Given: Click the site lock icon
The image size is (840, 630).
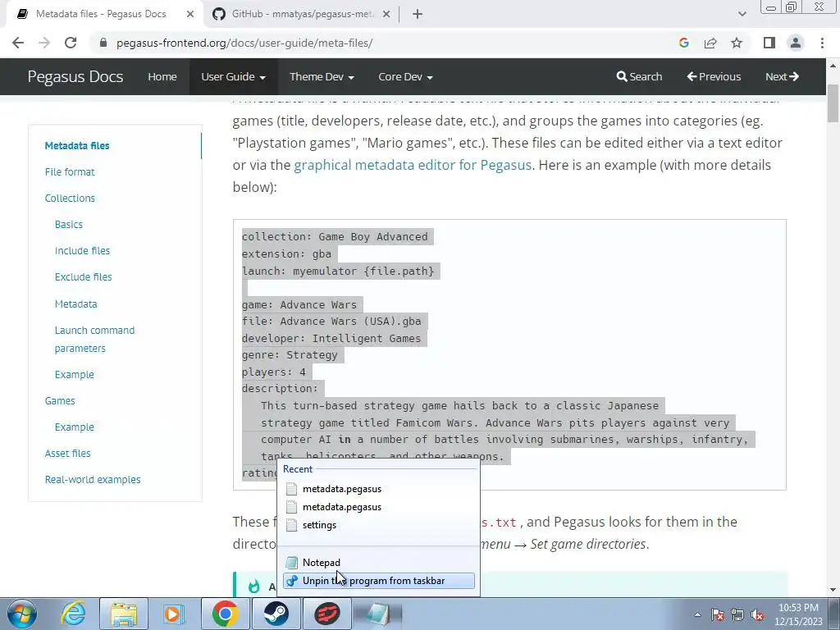Looking at the screenshot, I should point(103,43).
